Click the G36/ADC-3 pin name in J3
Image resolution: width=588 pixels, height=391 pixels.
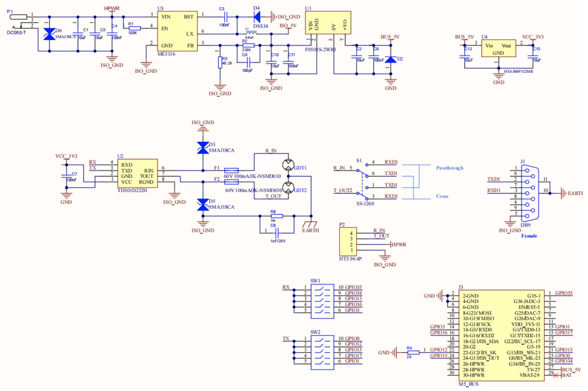[527, 301]
